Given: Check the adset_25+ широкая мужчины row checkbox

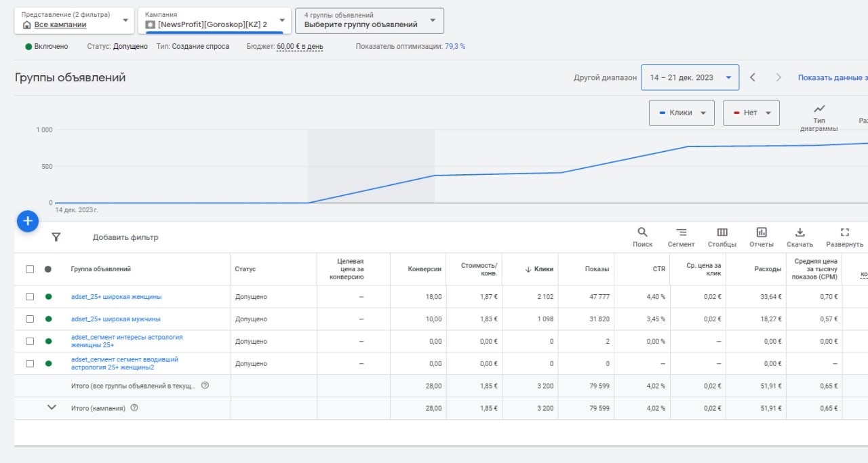Looking at the screenshot, I should click(30, 319).
